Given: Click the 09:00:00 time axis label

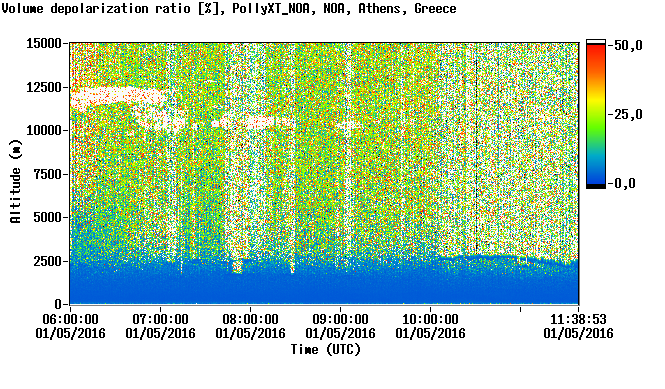Looking at the screenshot, I should tap(340, 319).
